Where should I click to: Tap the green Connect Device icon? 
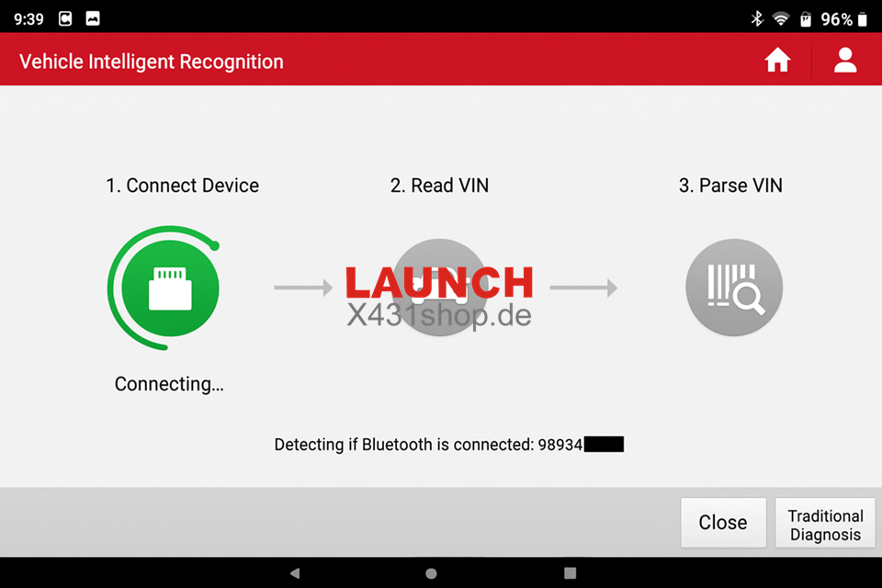tap(170, 288)
